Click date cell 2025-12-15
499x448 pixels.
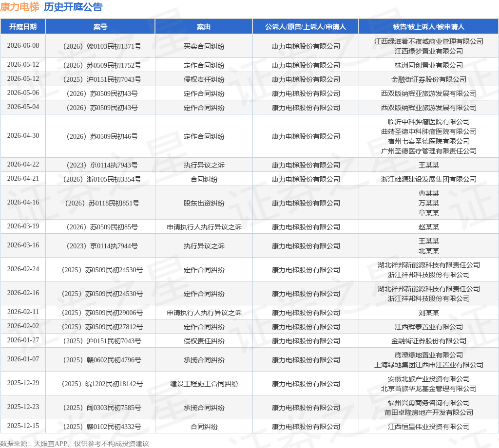23,426
